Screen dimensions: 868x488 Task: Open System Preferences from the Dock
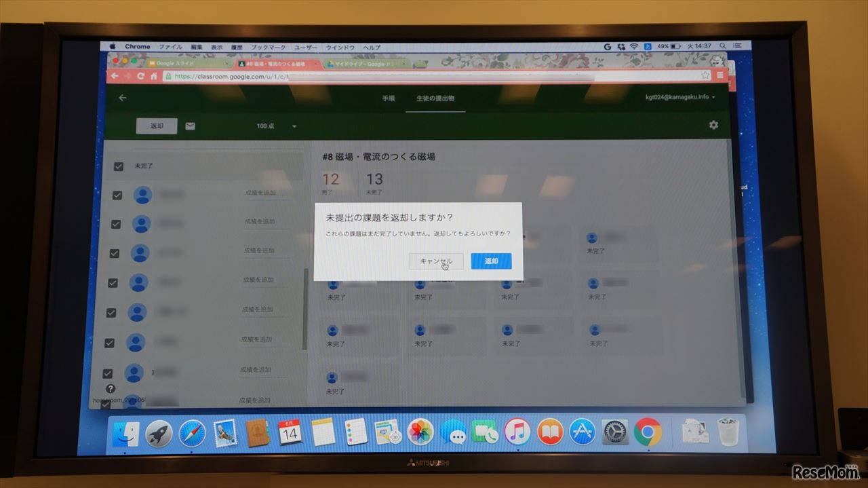pos(616,432)
